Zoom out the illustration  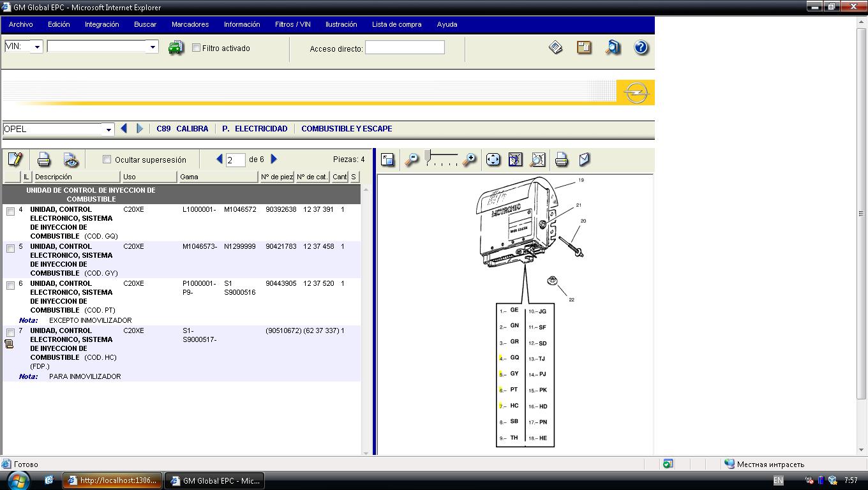(x=412, y=160)
